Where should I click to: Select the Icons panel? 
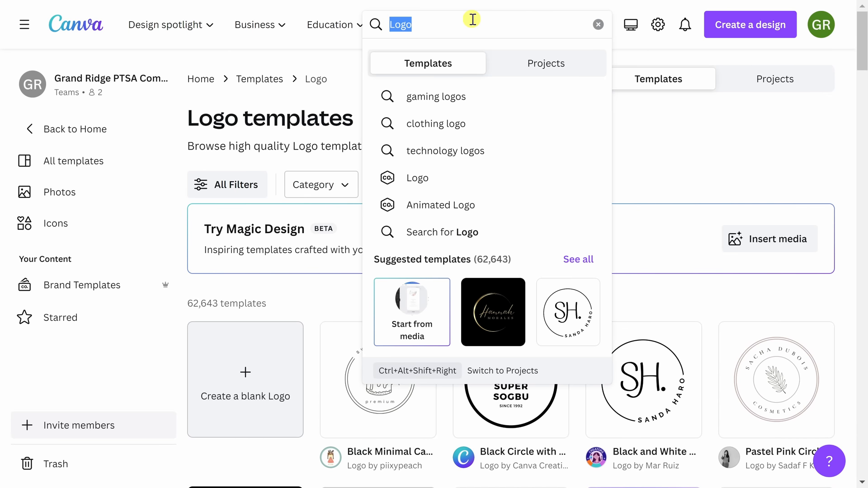[56, 223]
